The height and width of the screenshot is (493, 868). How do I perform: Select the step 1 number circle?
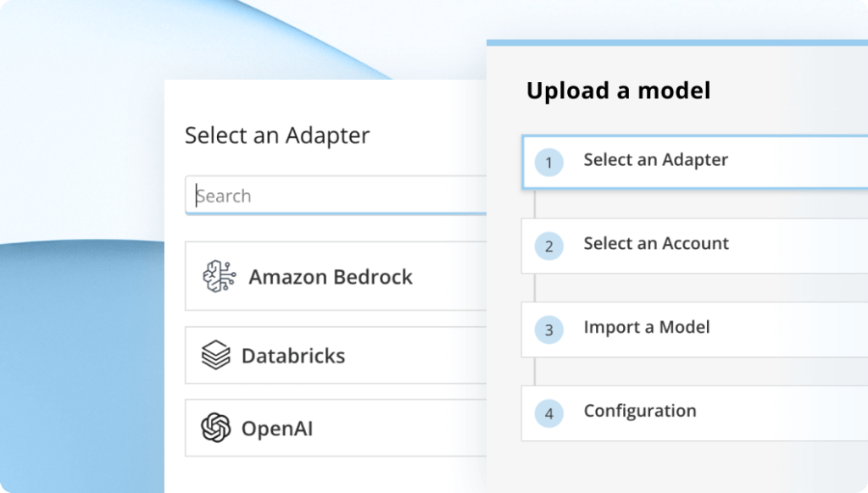click(x=549, y=162)
